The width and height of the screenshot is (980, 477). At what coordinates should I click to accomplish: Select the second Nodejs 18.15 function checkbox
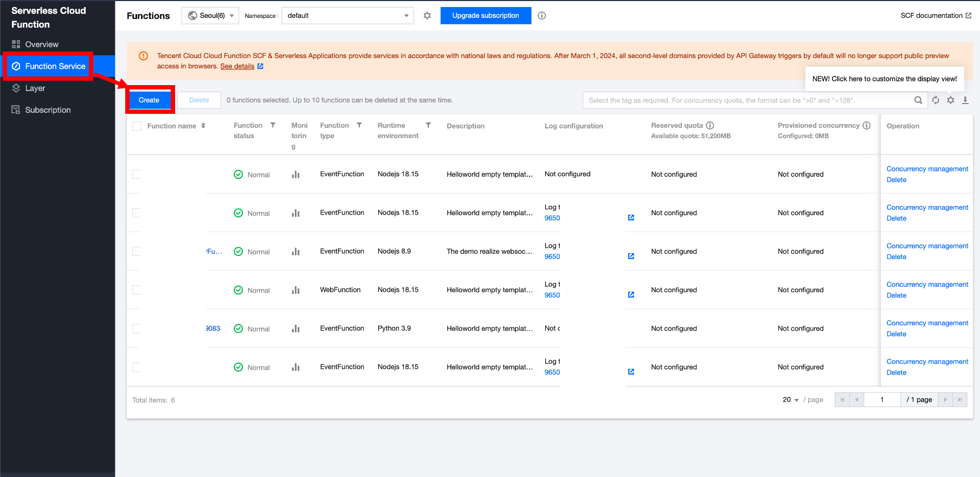(137, 212)
